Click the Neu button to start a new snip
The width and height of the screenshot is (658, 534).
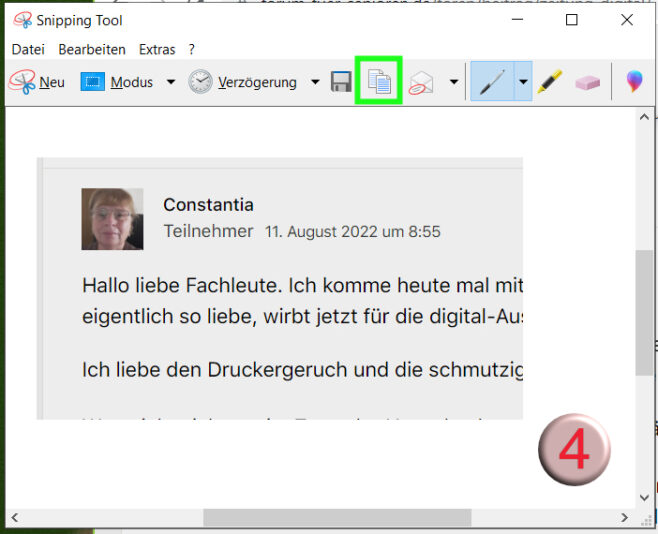coord(37,83)
